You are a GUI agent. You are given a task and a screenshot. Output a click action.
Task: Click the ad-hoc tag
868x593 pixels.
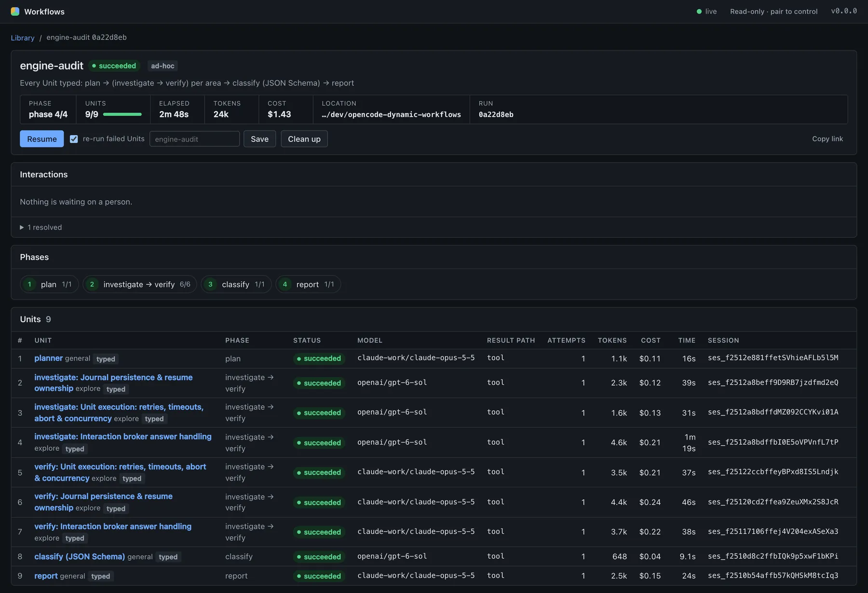pyautogui.click(x=163, y=66)
